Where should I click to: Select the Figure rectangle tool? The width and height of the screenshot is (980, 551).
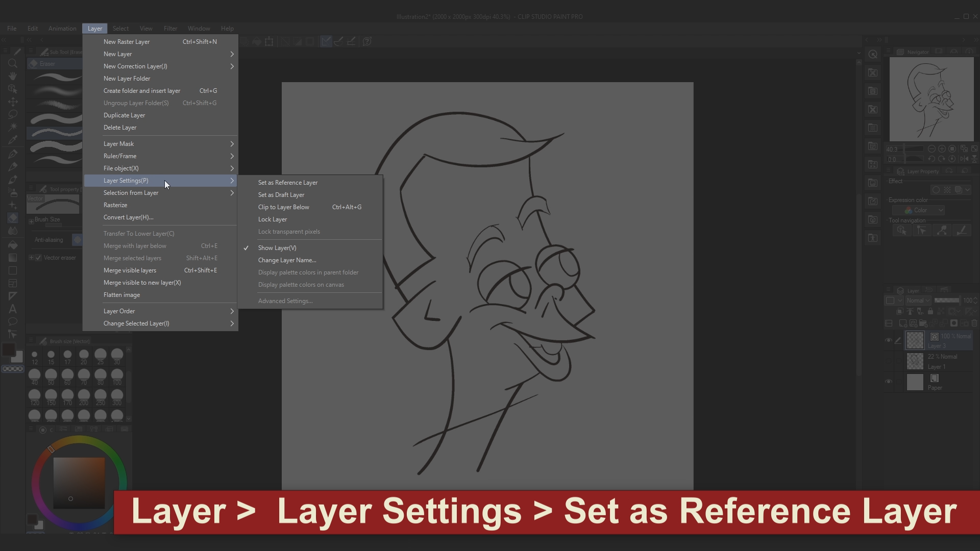click(x=13, y=270)
